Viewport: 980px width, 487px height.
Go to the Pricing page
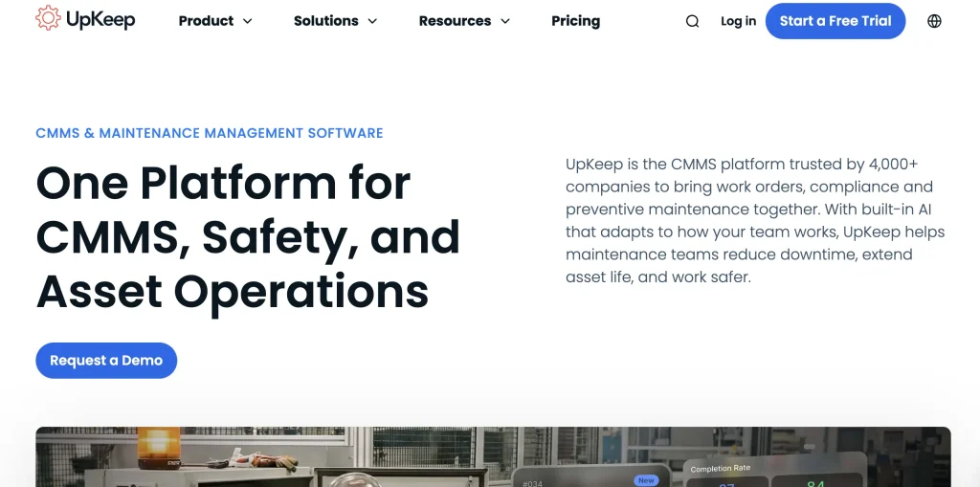tap(575, 21)
